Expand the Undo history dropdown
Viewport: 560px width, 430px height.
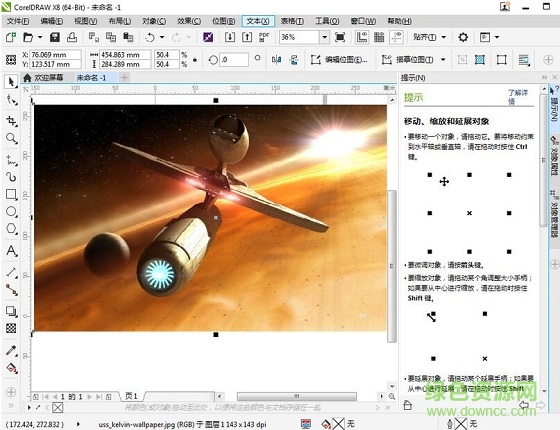[162, 37]
